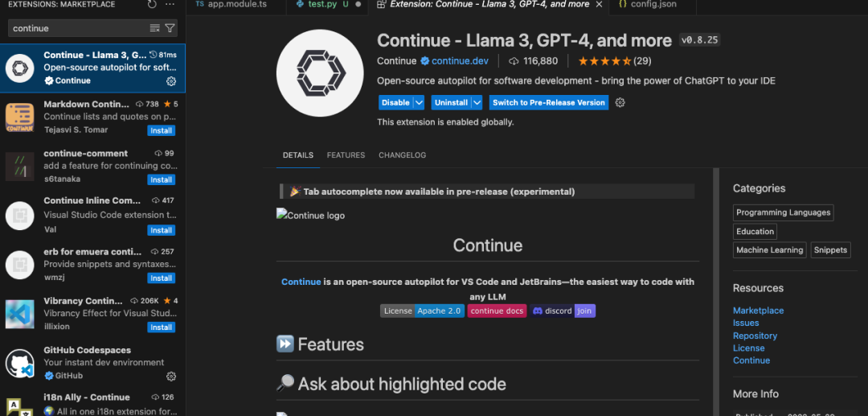Select the continue-comment extension icon
Image resolution: width=868 pixels, height=416 pixels.
(x=20, y=167)
